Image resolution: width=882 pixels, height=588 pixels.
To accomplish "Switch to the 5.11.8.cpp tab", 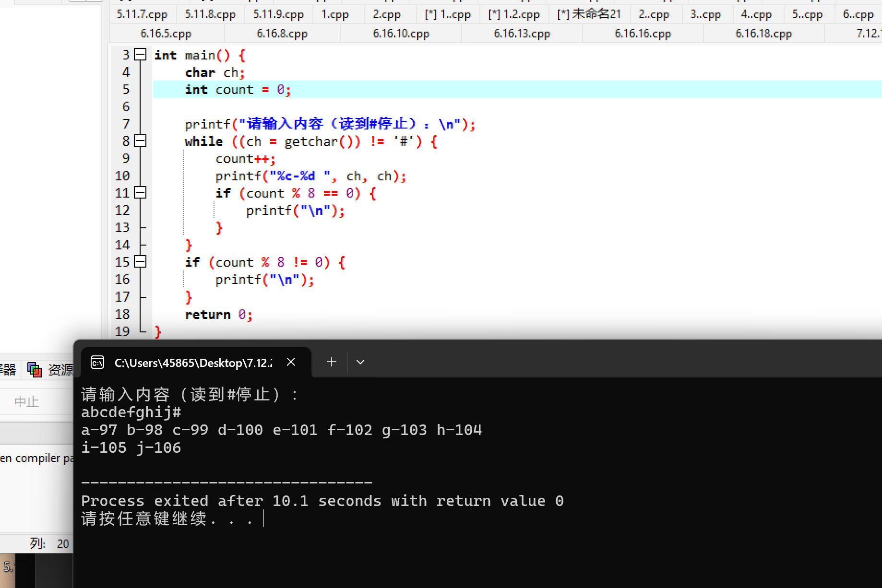I will (210, 14).
